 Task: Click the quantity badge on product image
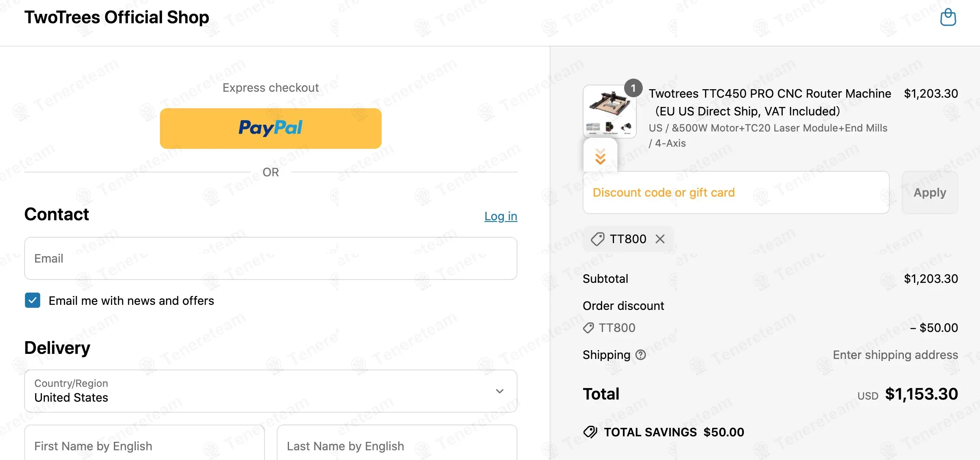click(633, 88)
